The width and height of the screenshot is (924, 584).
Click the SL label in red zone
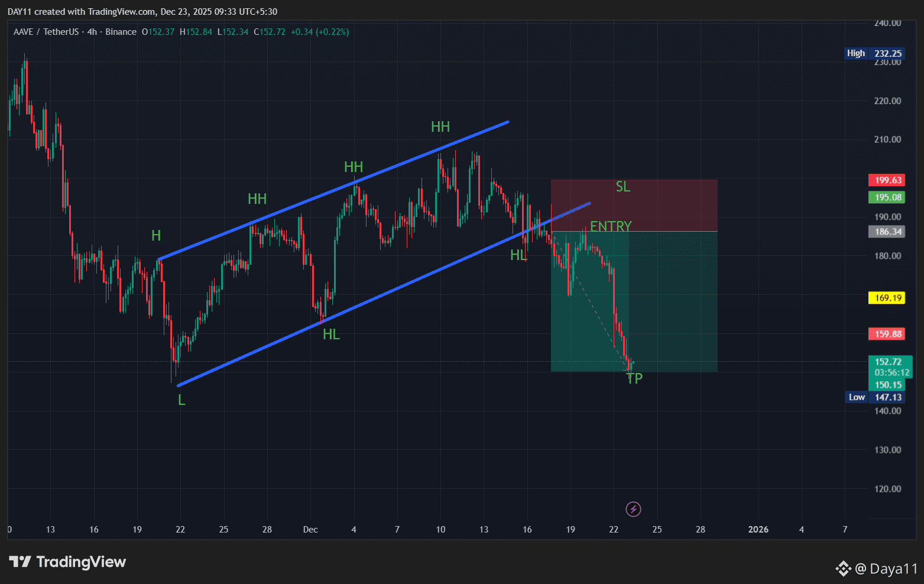click(623, 187)
